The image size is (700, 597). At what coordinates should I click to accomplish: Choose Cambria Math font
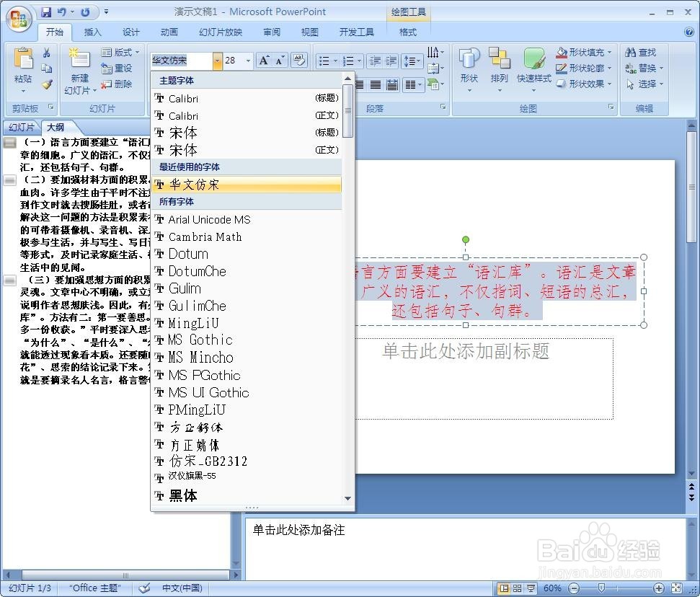247,236
